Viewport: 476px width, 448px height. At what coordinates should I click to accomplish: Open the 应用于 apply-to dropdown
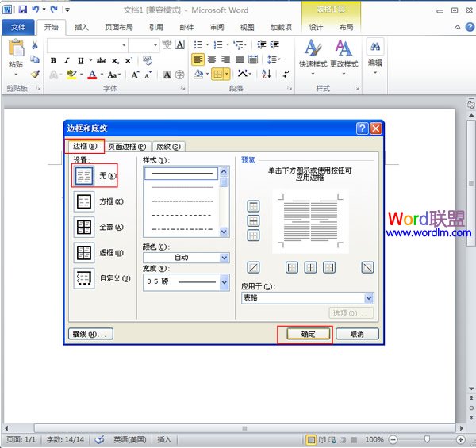[369, 298]
